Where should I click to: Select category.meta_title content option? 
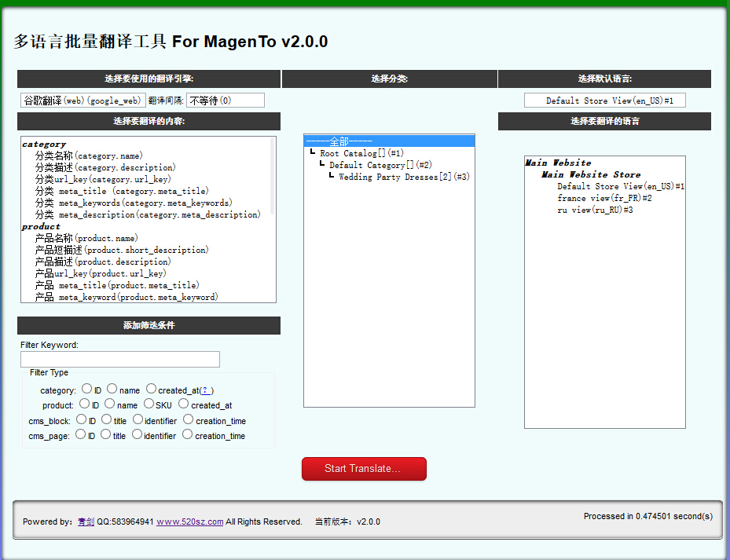(145, 191)
